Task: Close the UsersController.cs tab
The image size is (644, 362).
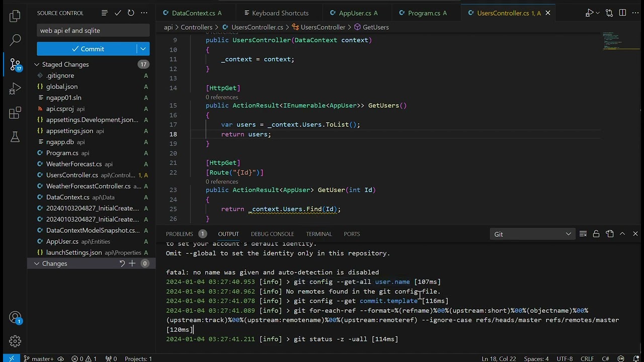Action: point(548,13)
